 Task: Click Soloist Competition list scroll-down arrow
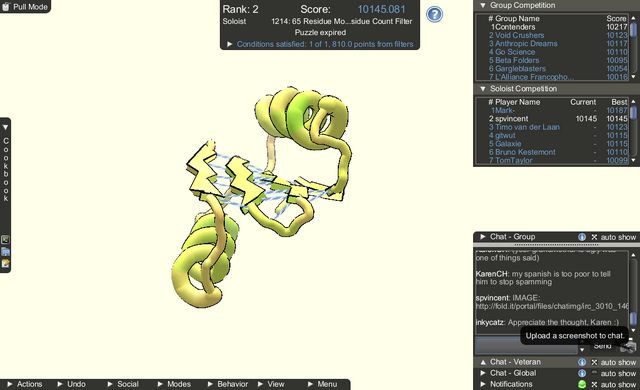633,160
